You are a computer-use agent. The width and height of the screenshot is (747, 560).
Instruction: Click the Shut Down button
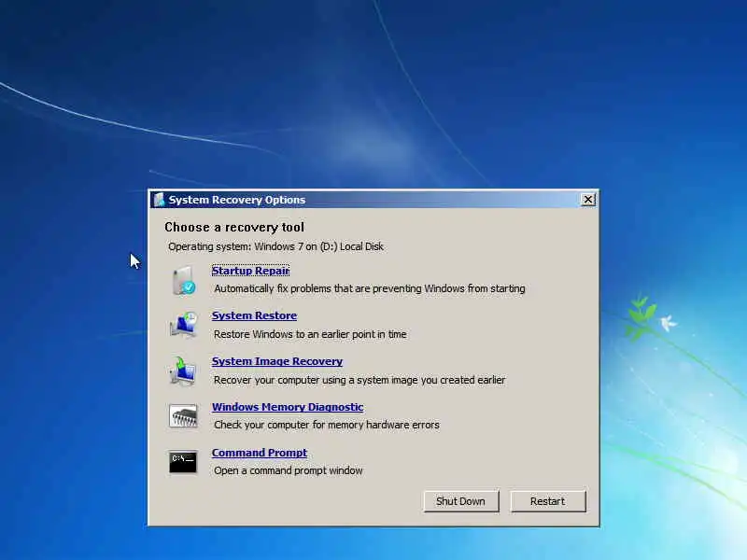(460, 501)
